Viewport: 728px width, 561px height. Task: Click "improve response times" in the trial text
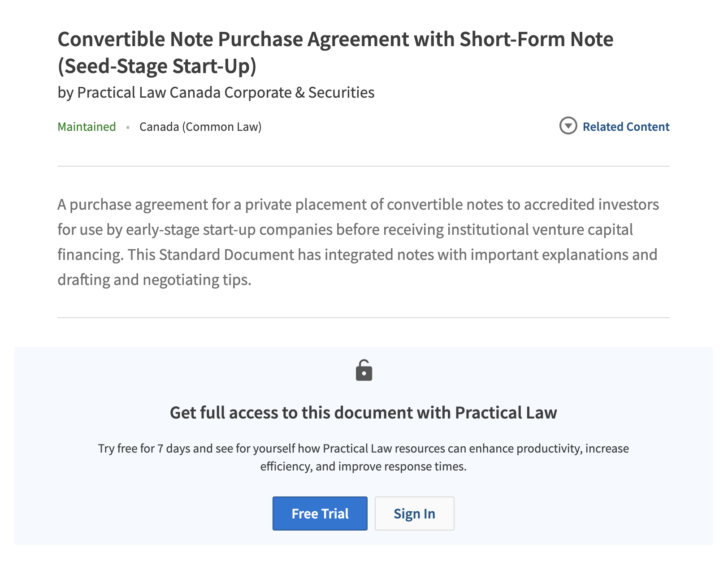point(402,466)
